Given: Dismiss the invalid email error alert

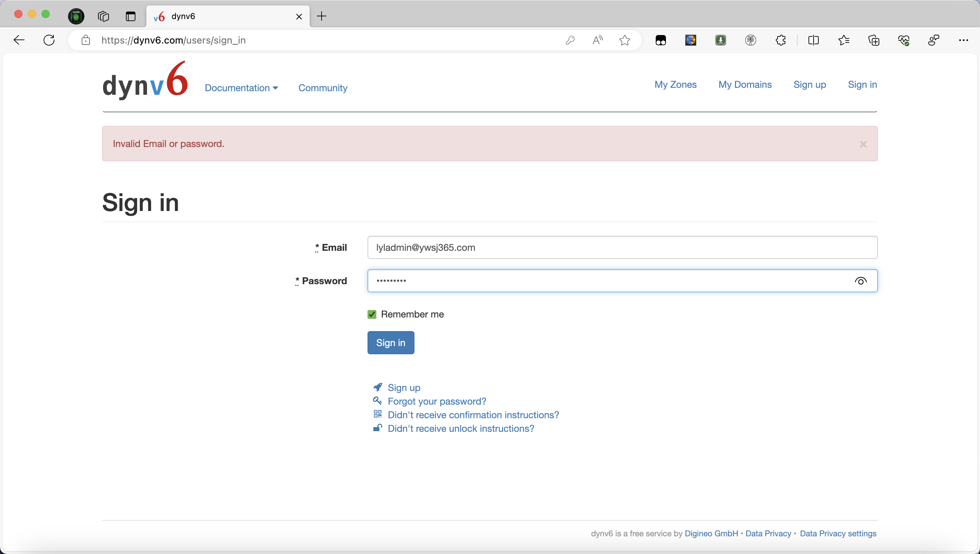Looking at the screenshot, I should tap(863, 144).
